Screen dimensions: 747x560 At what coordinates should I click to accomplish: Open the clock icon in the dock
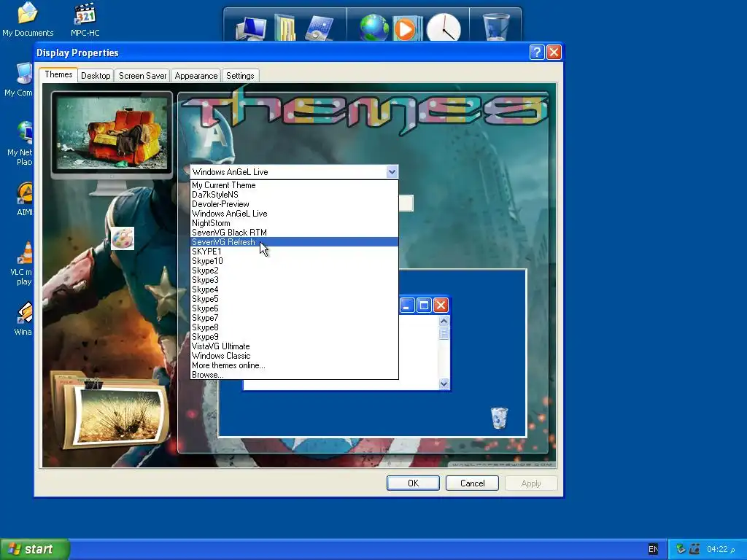tap(444, 28)
